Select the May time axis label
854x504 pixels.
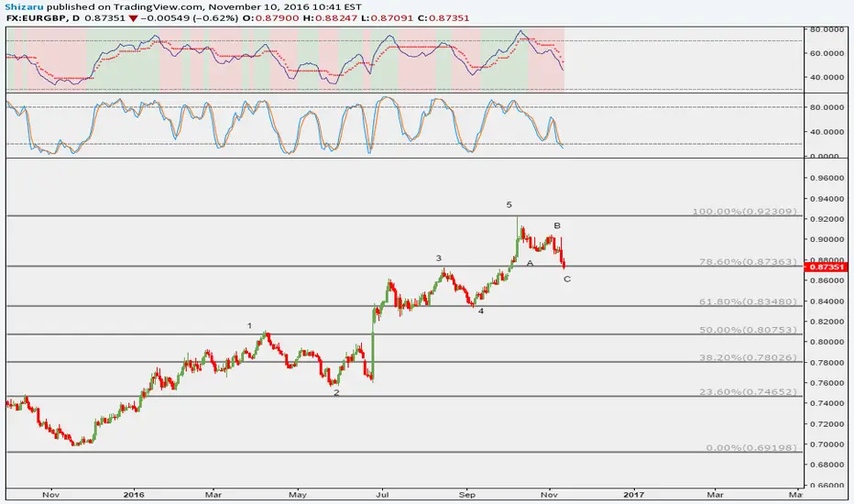coord(298,495)
